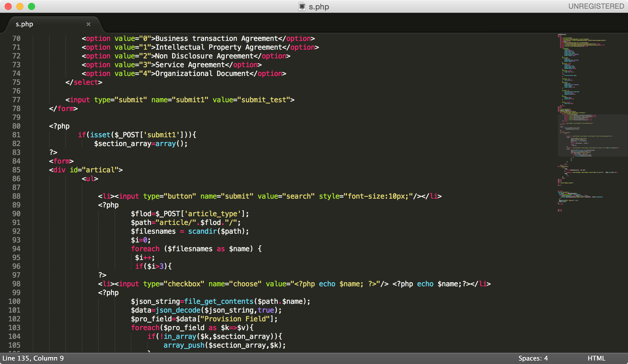The height and width of the screenshot is (364, 628).
Task: Click the div id "artical" value
Action: 100,170
